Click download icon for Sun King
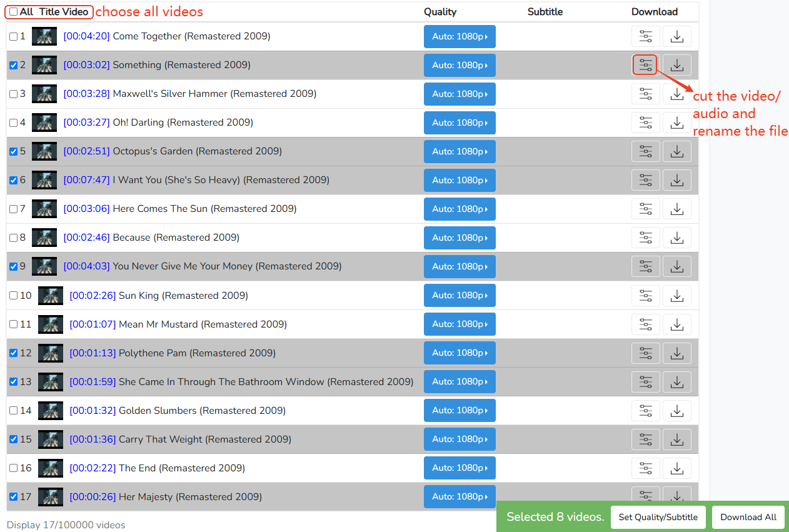The image size is (789, 532). [676, 296]
